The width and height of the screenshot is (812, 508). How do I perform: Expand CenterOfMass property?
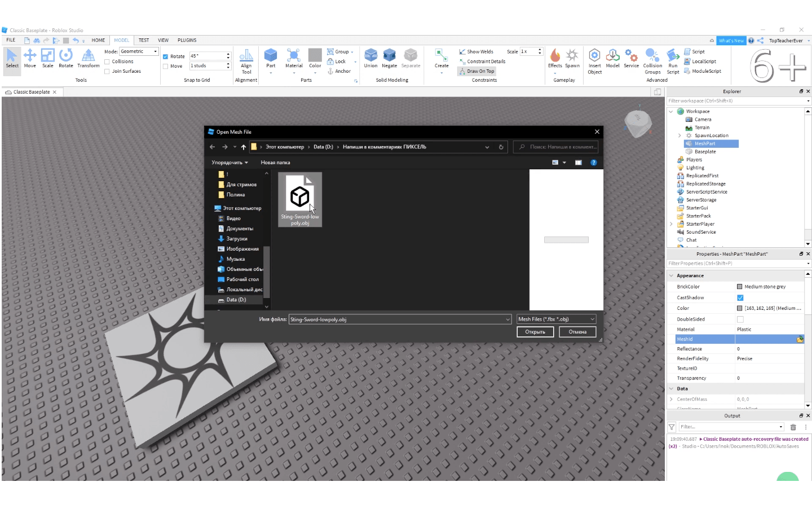(671, 399)
